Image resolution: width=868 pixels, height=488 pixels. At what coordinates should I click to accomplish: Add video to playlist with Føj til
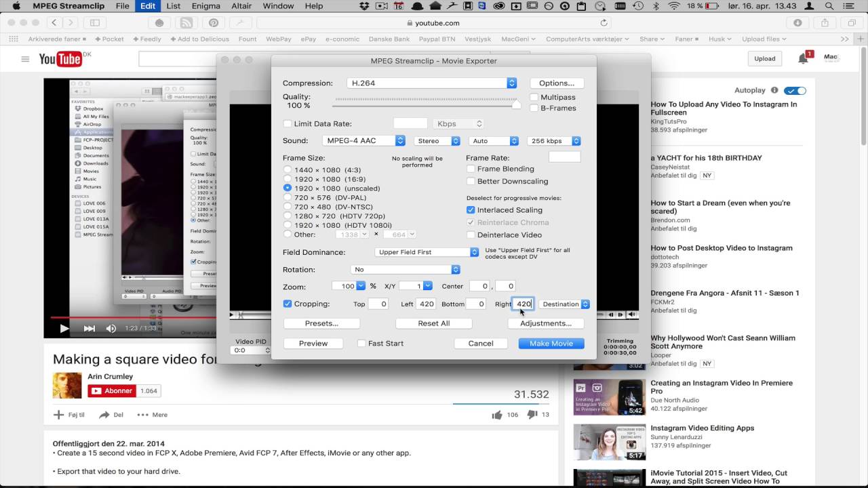[69, 415]
